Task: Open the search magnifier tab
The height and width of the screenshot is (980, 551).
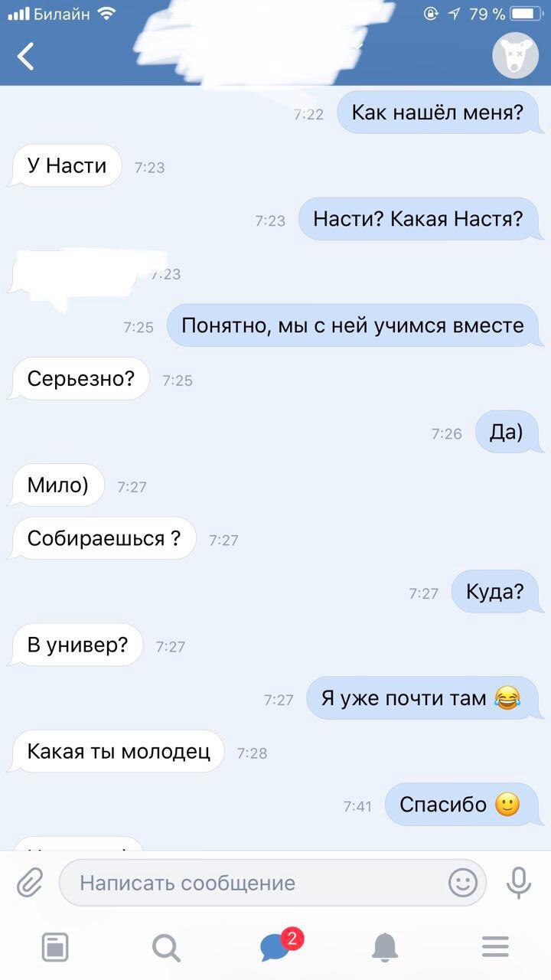Action: 165,948
